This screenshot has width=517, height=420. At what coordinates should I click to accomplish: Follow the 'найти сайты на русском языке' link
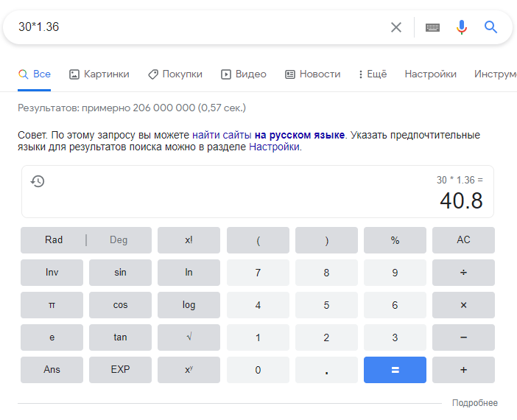(x=268, y=135)
